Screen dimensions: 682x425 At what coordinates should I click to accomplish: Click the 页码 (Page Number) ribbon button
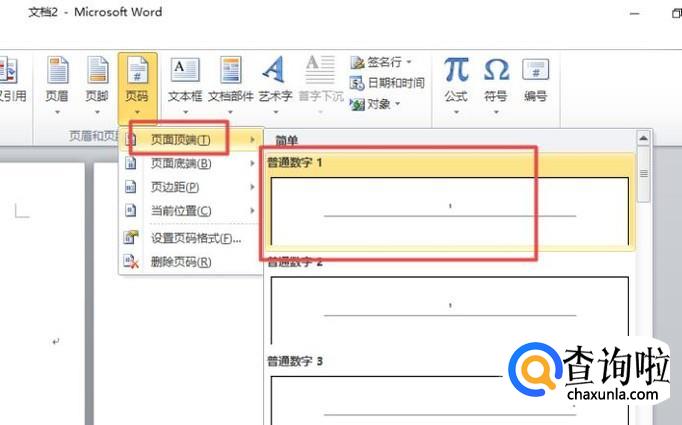(137, 87)
